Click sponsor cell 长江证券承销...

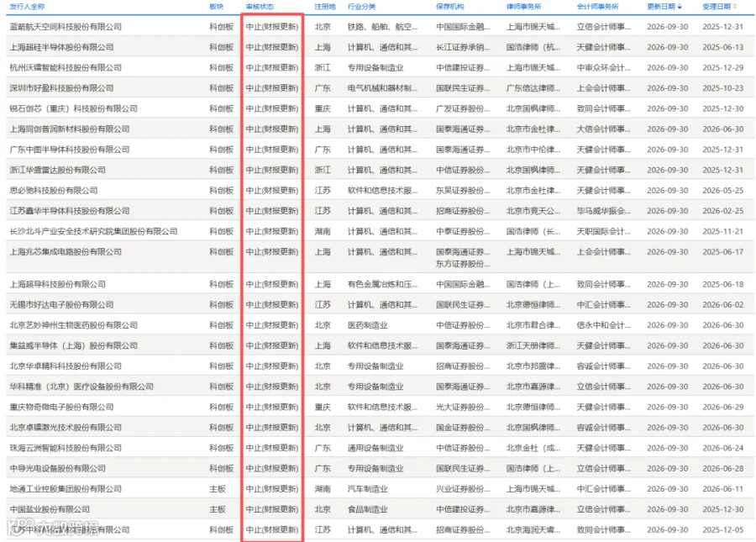click(x=463, y=47)
